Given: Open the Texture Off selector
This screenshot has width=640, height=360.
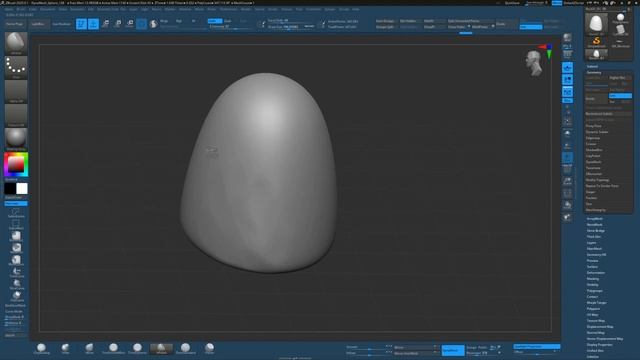Looking at the screenshot, I should tap(16, 116).
